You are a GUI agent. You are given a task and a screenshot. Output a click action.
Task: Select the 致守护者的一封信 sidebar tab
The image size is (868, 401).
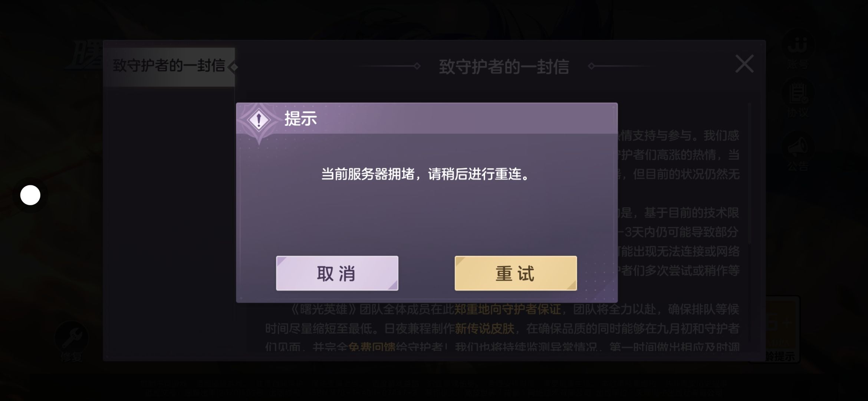[169, 67]
